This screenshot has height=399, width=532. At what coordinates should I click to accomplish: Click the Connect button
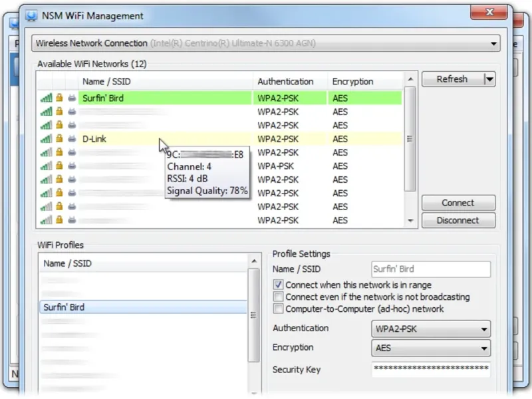458,203
